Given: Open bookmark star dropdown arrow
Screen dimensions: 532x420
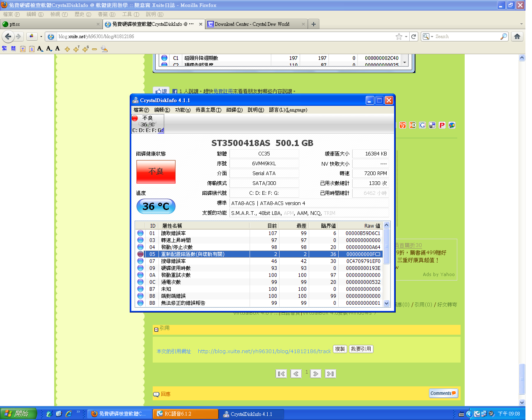Looking at the screenshot, I should click(x=406, y=37).
